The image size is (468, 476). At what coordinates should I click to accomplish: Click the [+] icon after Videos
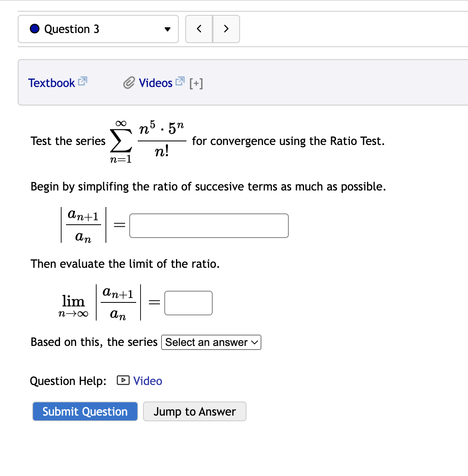[x=196, y=83]
